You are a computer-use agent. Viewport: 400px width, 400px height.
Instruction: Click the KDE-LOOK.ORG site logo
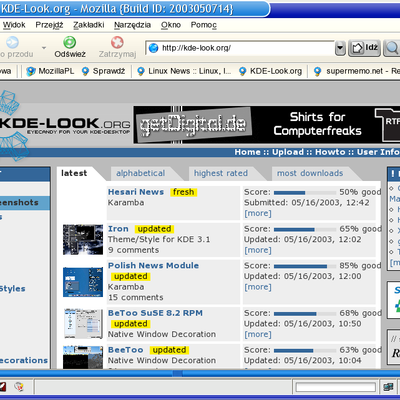pos(65,125)
